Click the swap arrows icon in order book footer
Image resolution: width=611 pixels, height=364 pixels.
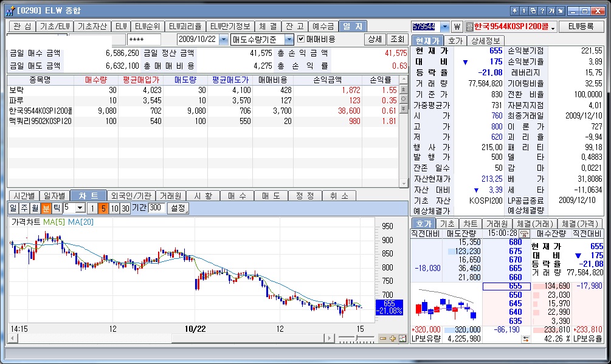(526, 339)
